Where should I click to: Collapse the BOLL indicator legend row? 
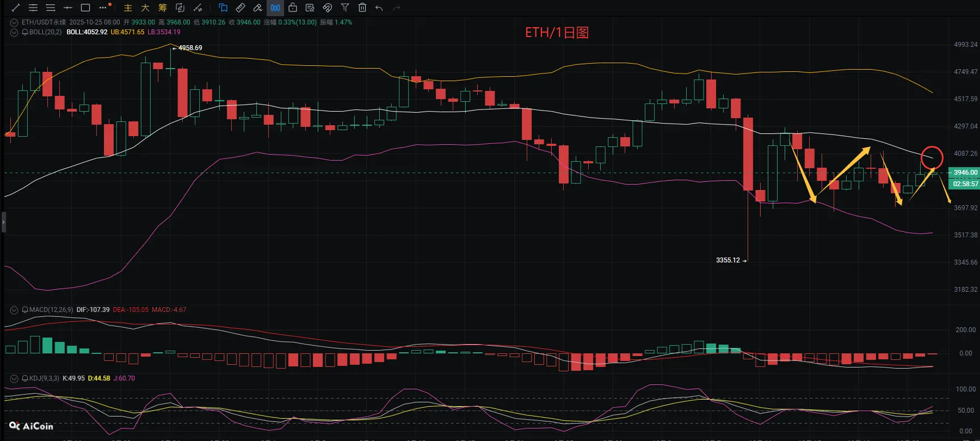14,33
